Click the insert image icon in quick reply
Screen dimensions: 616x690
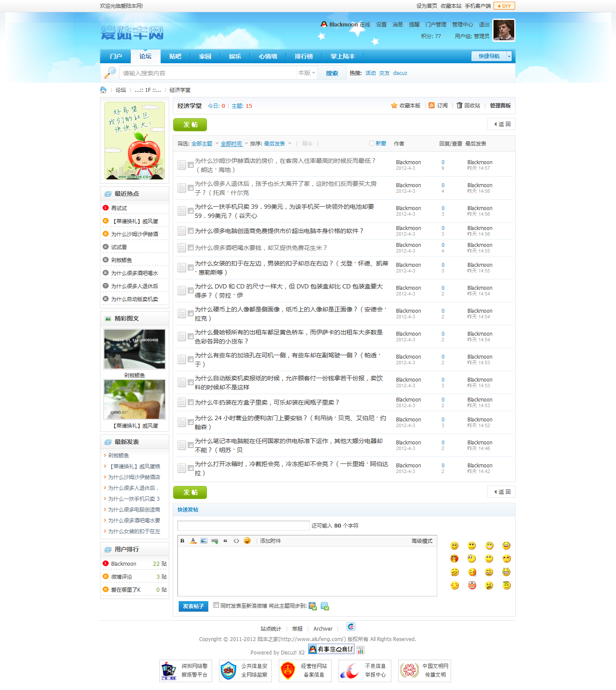pos(204,541)
